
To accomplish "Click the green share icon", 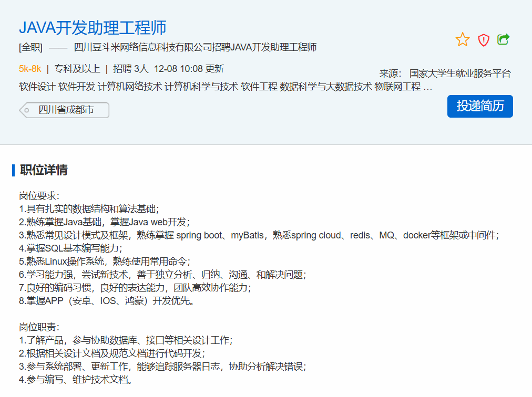I will click(x=504, y=39).
